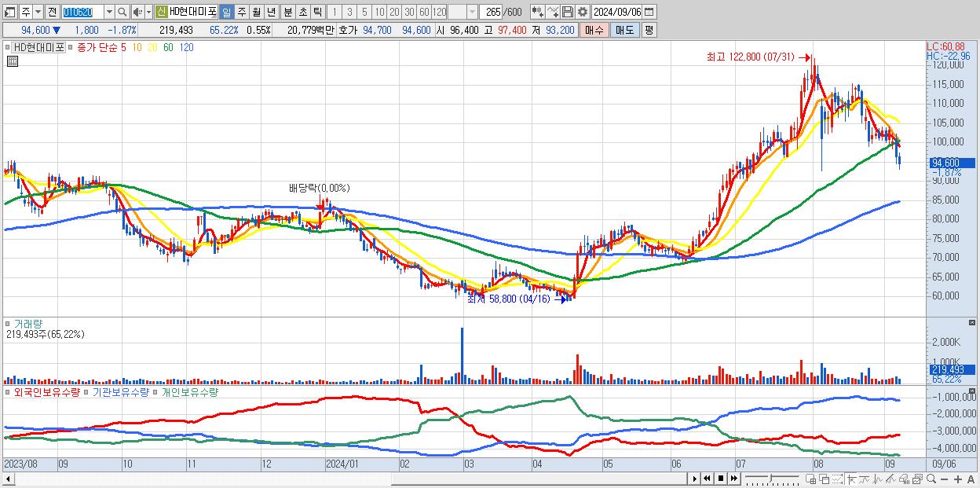Viewport: 980px width, 488px height.
Task: Click the stock code input field 010620
Action: coord(82,12)
